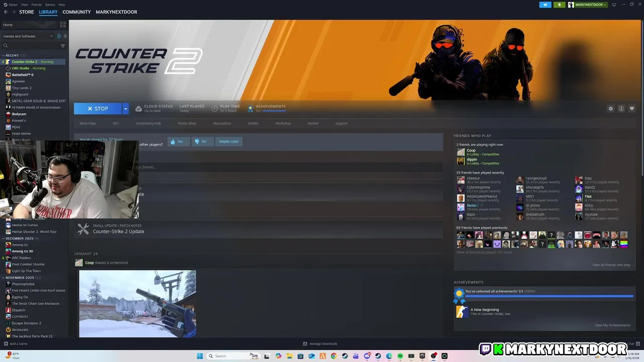Image resolution: width=644 pixels, height=362 pixels.
Task: Open the Points Shop link
Action: coord(187,123)
